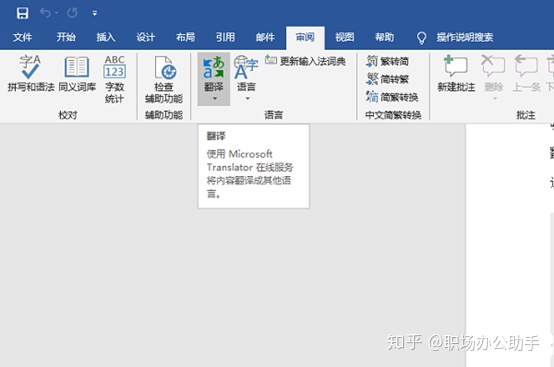Open the 同义词库 thesaurus
This screenshot has height=367, width=554.
coord(77,73)
